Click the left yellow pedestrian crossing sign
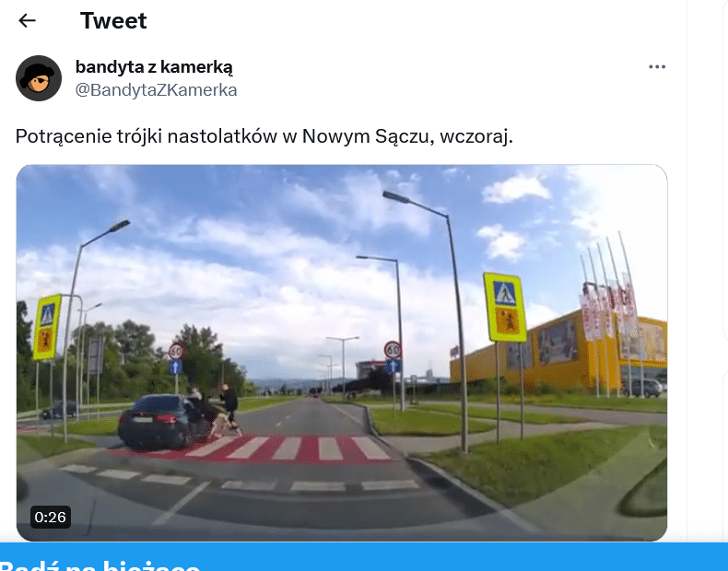 (47, 328)
